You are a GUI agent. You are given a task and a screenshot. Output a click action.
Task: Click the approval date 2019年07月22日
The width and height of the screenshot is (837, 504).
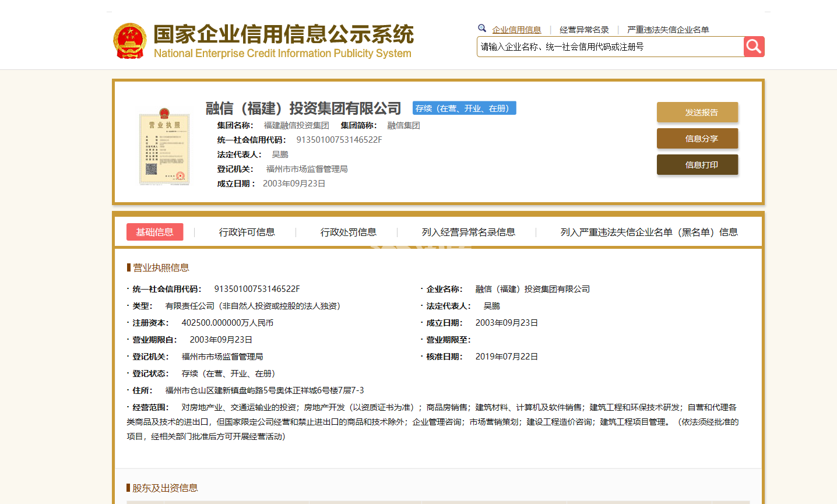507,357
